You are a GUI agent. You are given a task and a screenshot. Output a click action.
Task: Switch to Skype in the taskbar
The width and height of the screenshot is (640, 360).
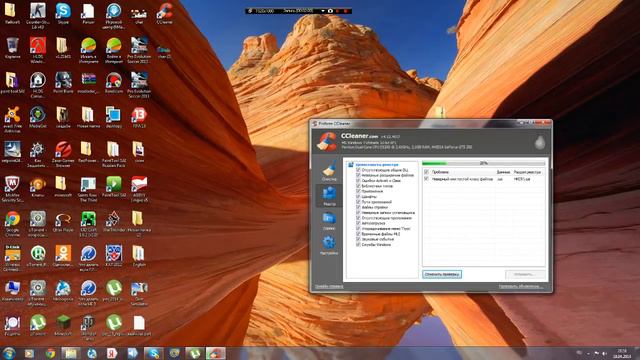click(153, 353)
